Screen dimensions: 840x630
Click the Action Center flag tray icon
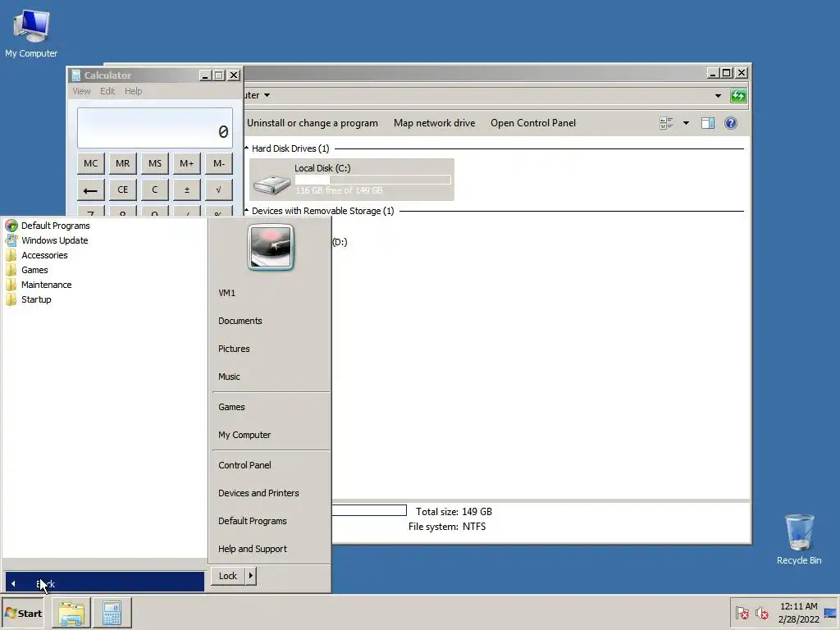click(742, 613)
